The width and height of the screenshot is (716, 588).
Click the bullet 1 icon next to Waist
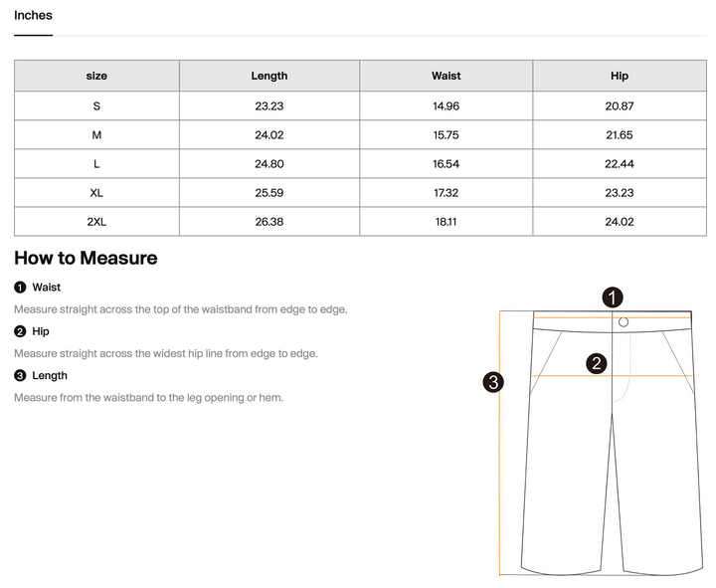point(20,288)
